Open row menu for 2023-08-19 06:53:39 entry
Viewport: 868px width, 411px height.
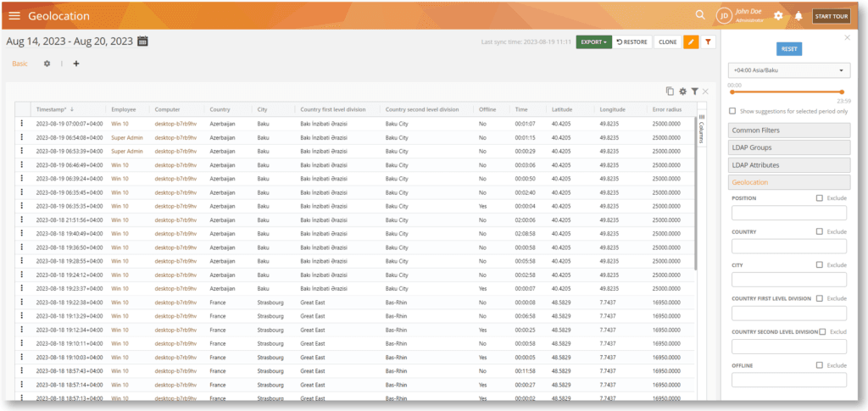21,151
